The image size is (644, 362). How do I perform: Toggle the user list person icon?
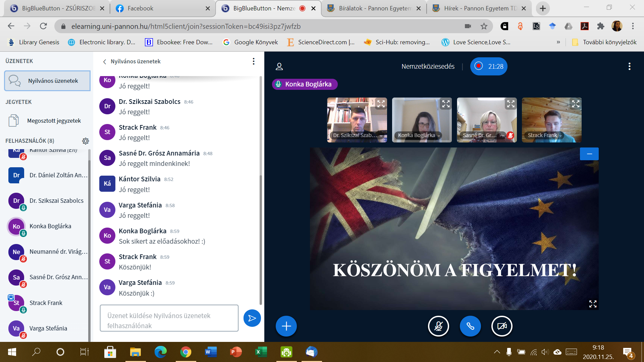pos(279,66)
